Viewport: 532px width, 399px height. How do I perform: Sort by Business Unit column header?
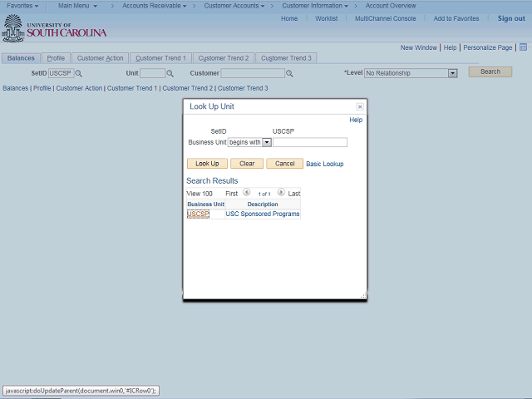[x=205, y=204]
